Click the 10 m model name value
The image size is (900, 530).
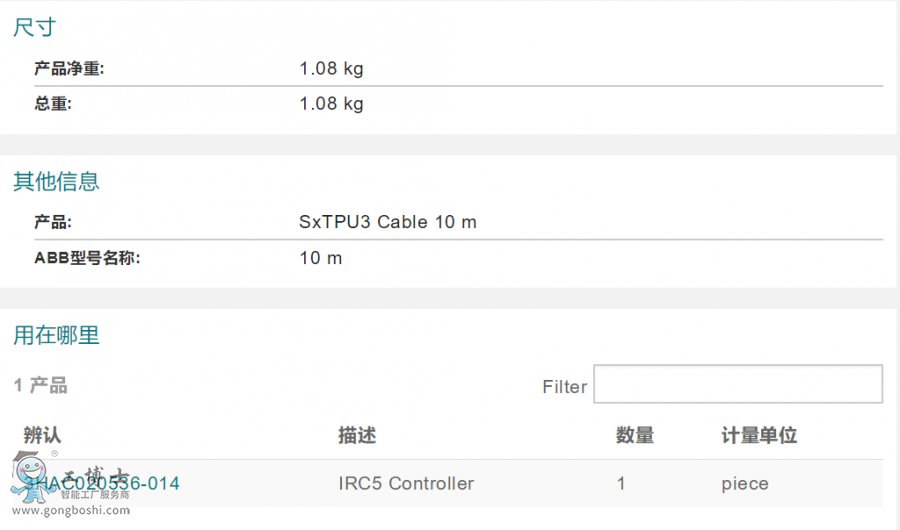[x=320, y=258]
